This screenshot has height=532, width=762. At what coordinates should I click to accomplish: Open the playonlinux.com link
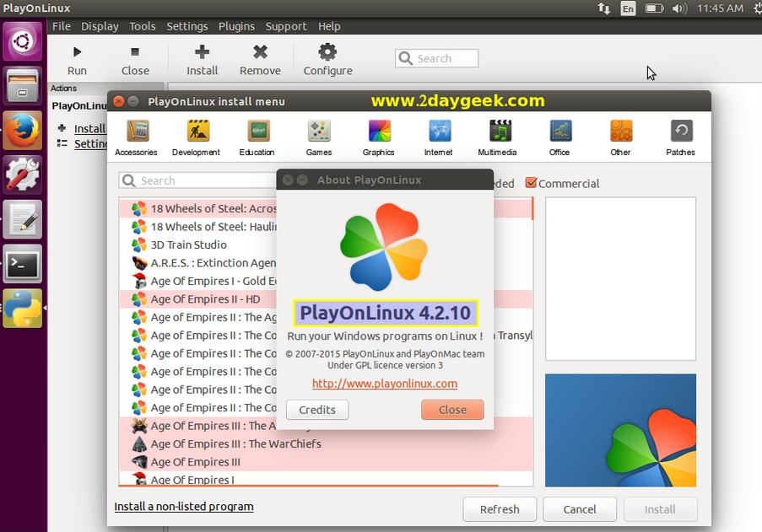tap(385, 384)
